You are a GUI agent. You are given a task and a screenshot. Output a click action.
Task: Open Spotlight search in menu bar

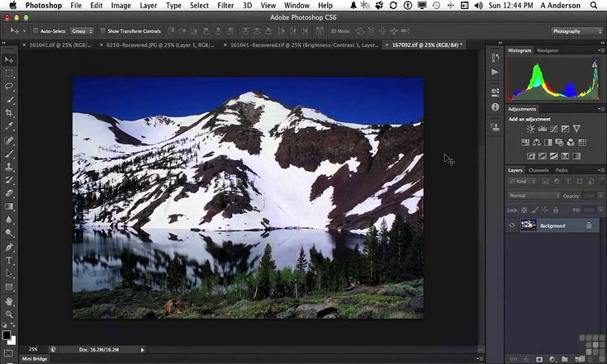[594, 6]
